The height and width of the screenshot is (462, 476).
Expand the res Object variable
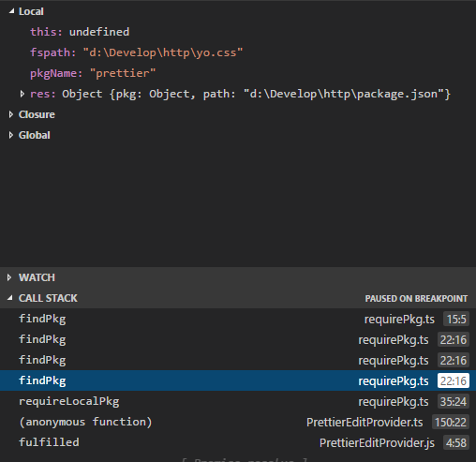pos(22,94)
